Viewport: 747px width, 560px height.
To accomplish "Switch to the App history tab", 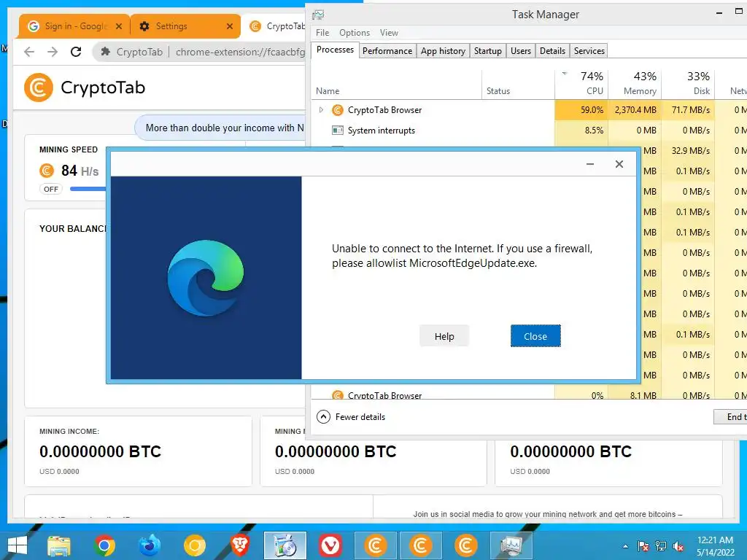I will tap(443, 51).
